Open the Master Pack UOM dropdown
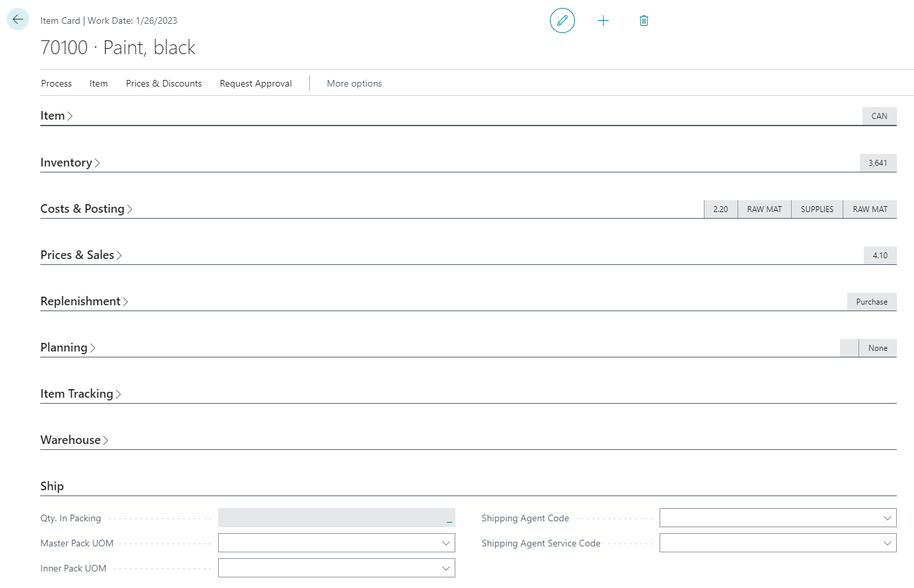The image size is (914, 588). click(x=446, y=543)
